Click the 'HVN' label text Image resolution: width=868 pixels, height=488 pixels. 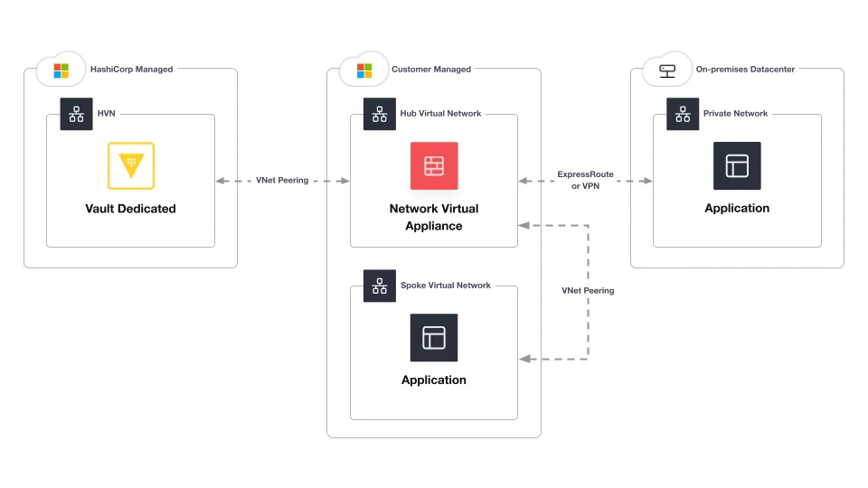[107, 114]
